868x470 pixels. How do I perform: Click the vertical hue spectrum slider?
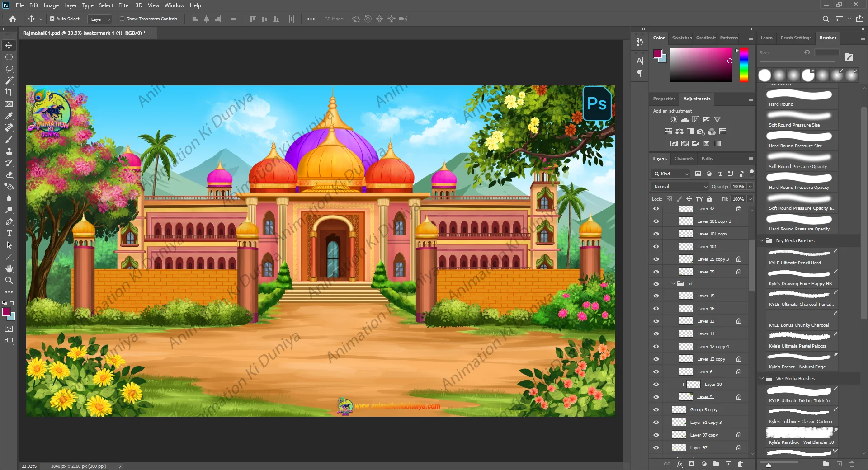click(x=744, y=66)
